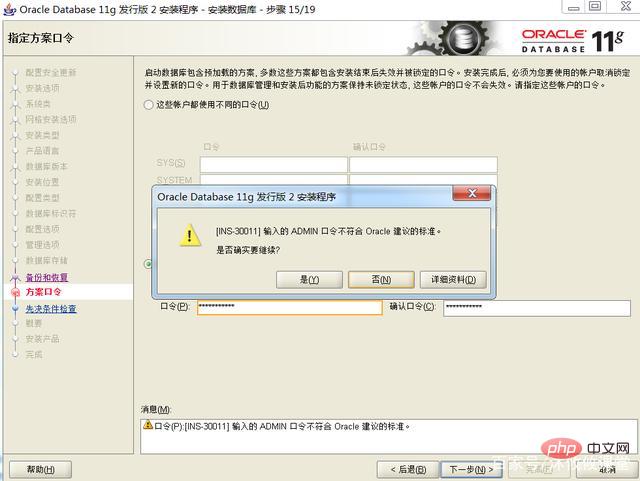The image size is (640, 481).
Task: Click the INS-30011 message text in 消息 box
Action: 282,426
